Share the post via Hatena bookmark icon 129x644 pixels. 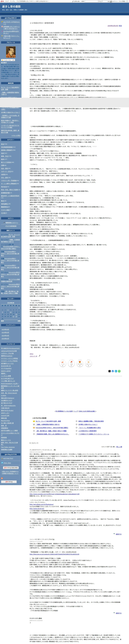(x=116, y=371)
